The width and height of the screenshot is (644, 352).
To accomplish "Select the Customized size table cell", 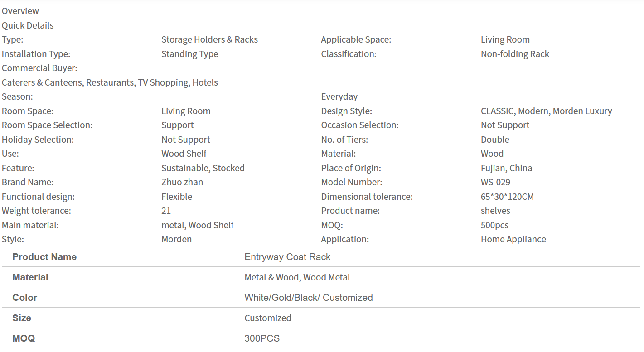I will (267, 318).
